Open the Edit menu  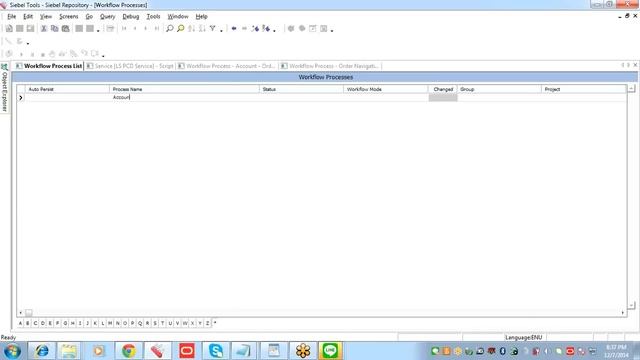pos(28,16)
